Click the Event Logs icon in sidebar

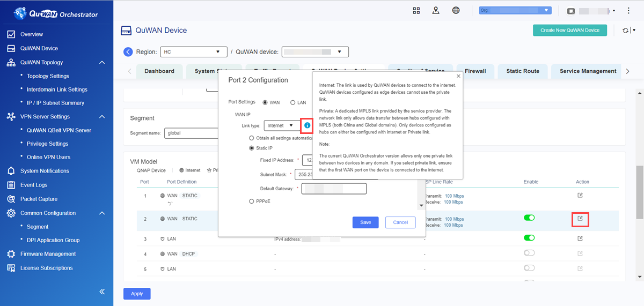click(11, 185)
